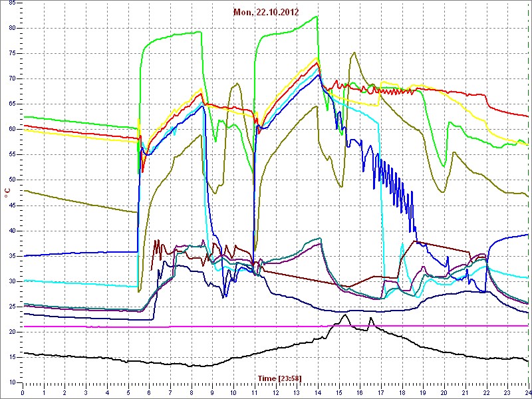Screen dimensions: 532x399
Task: Select the 75 tick label on temperature axis
Action: click(x=11, y=54)
